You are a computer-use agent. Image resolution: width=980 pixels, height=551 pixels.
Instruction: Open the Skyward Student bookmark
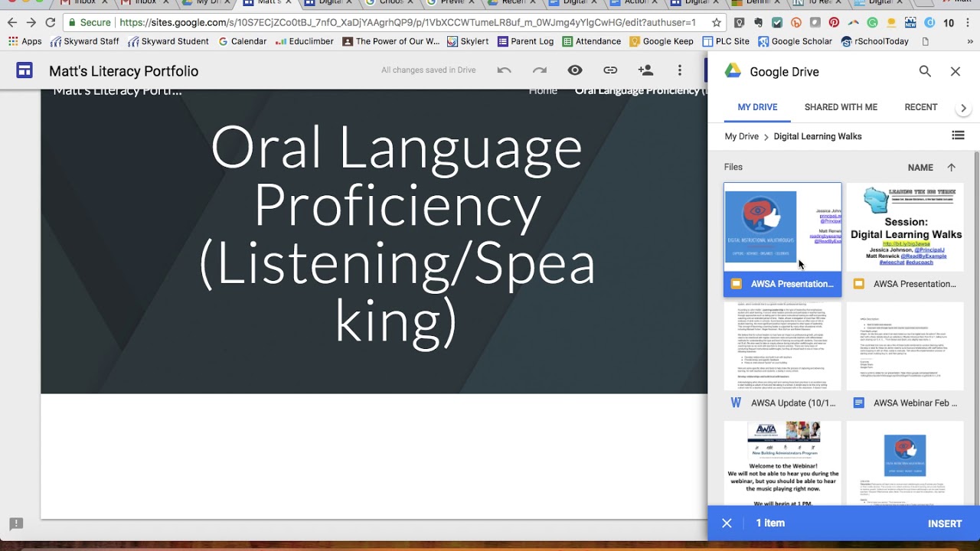point(168,41)
